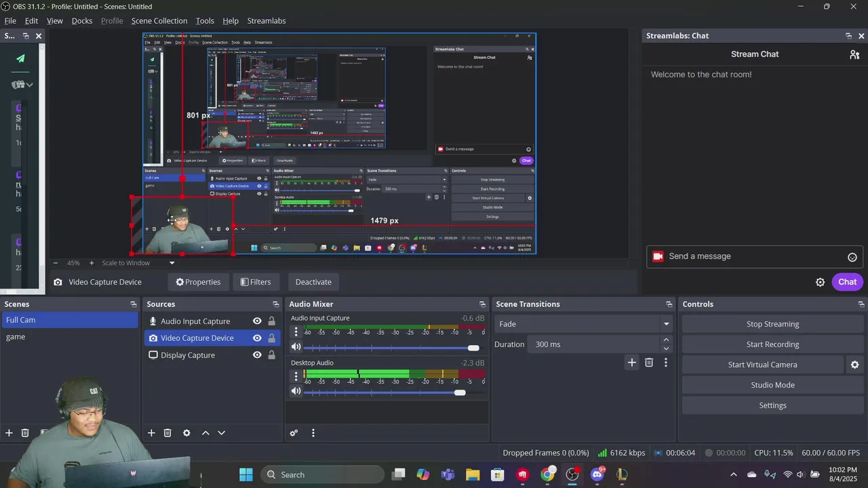Toggle lock on Video Capture Device source
Screen dimensions: 868x488
click(271, 338)
